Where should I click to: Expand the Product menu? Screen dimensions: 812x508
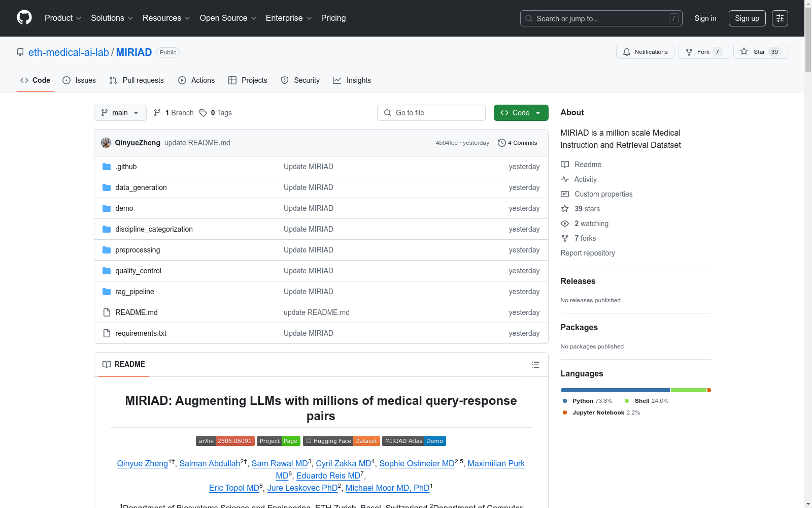[63, 18]
